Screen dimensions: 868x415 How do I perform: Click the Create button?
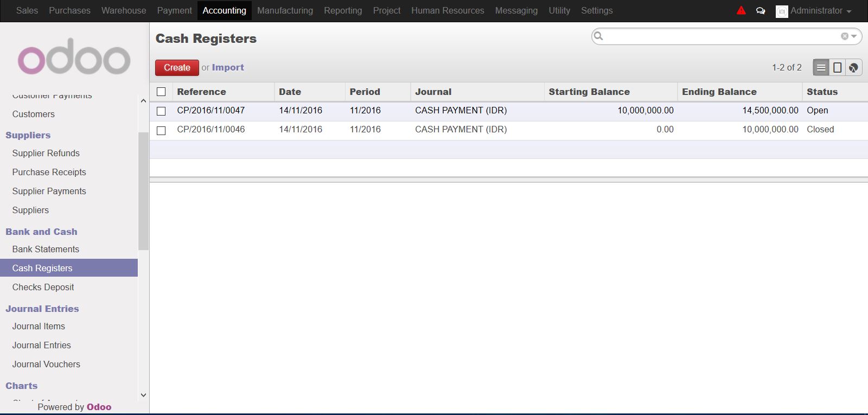point(177,67)
